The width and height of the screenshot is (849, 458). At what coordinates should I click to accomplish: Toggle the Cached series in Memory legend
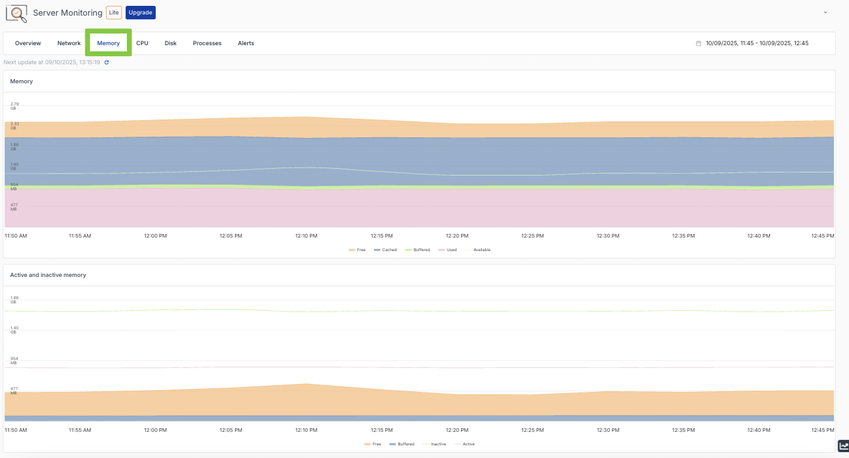coord(386,250)
